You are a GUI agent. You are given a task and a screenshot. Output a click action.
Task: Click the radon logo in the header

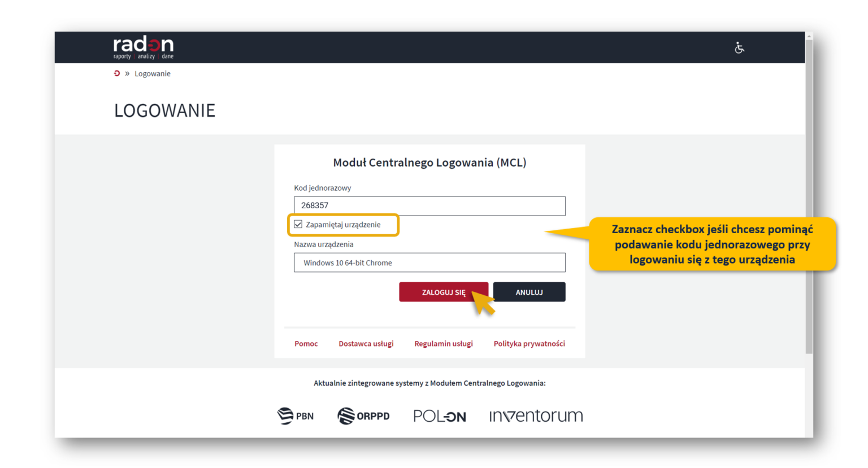pos(143,47)
